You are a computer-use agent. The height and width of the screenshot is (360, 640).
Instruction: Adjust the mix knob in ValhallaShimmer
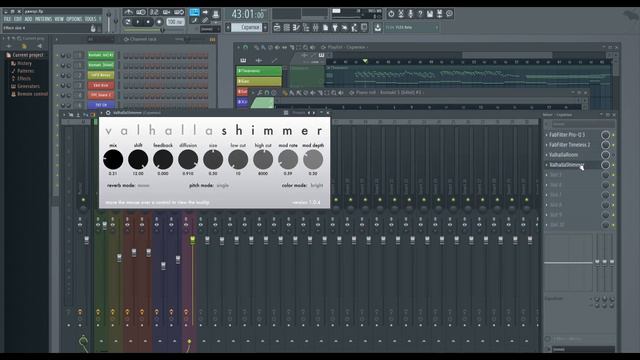(x=113, y=159)
